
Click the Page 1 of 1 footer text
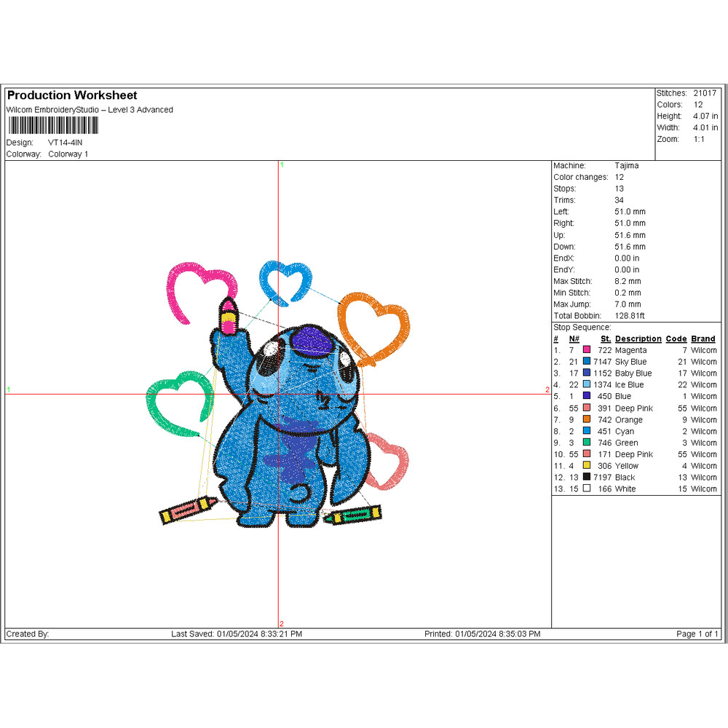[x=697, y=634]
